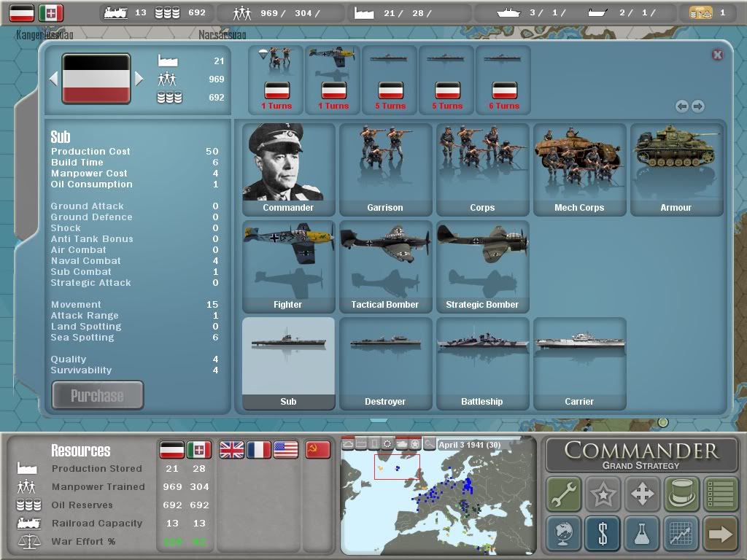Click the end turn arrow button

(720, 533)
